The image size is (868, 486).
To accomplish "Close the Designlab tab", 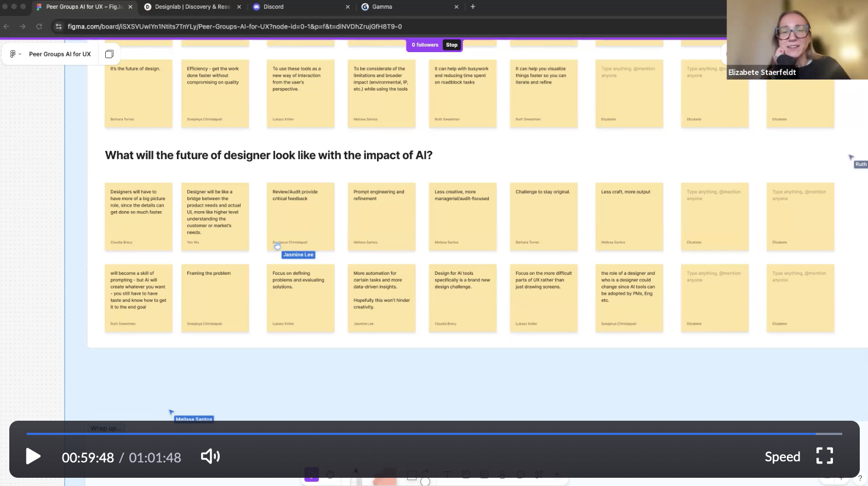I will click(x=239, y=7).
